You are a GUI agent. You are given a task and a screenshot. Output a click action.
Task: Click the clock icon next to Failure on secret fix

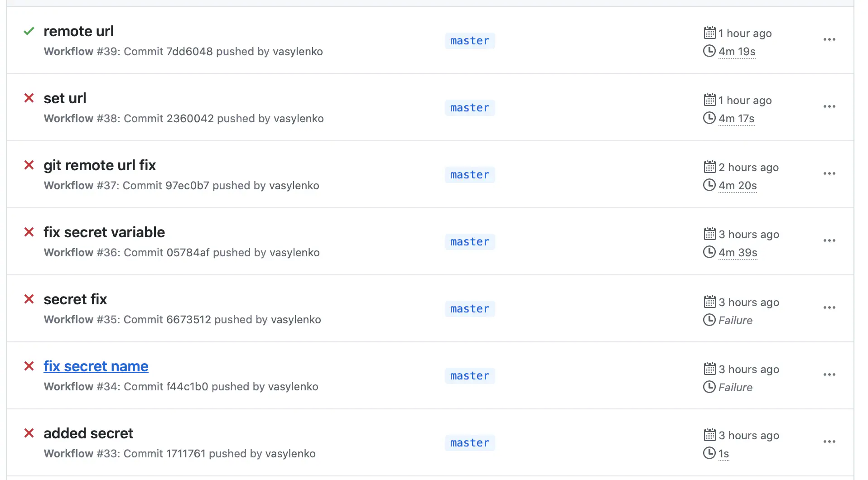[x=709, y=320]
